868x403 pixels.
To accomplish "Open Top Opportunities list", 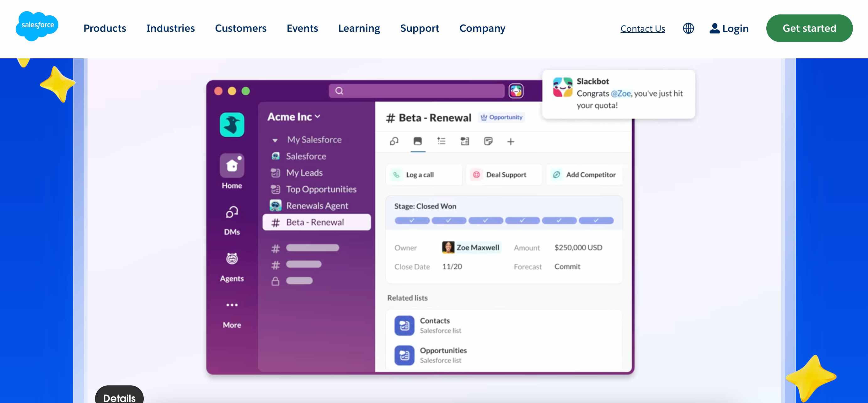I will pyautogui.click(x=313, y=189).
